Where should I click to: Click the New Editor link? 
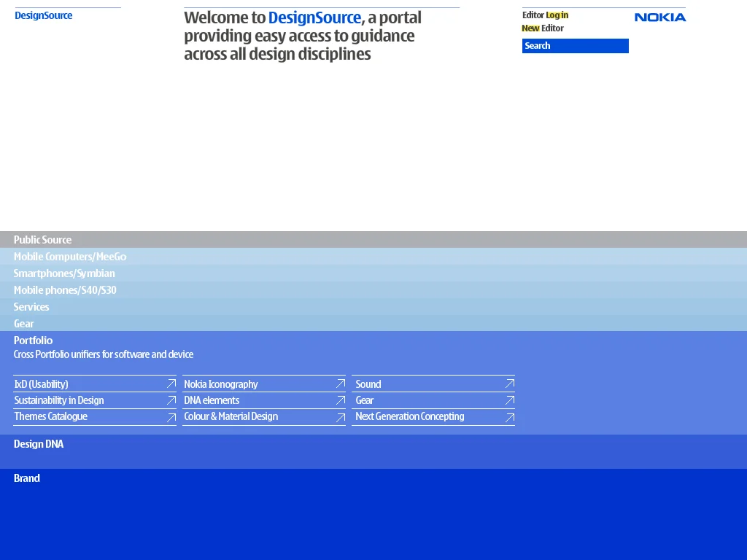[x=543, y=28]
